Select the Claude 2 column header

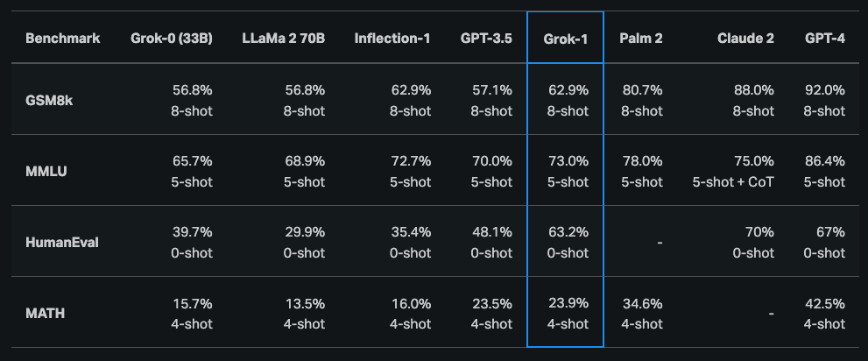click(x=745, y=39)
